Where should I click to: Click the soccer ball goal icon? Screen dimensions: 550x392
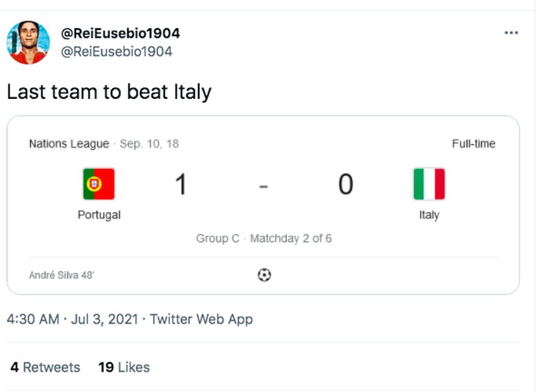coord(265,275)
